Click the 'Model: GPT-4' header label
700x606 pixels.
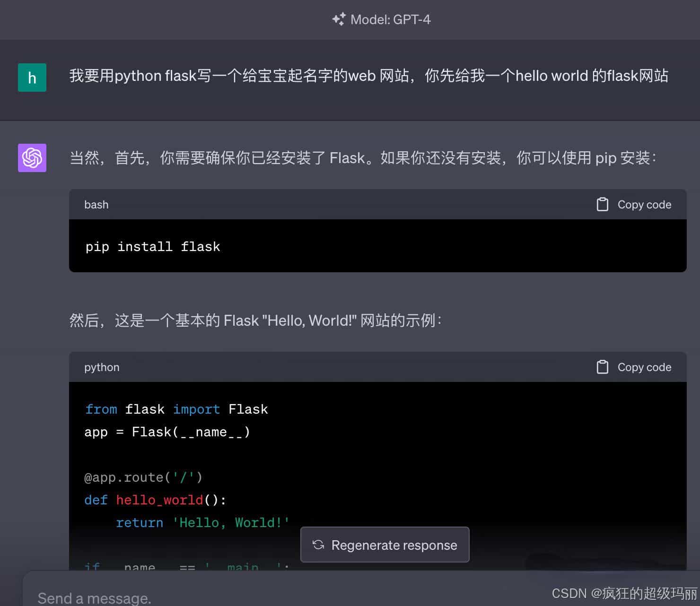(391, 19)
